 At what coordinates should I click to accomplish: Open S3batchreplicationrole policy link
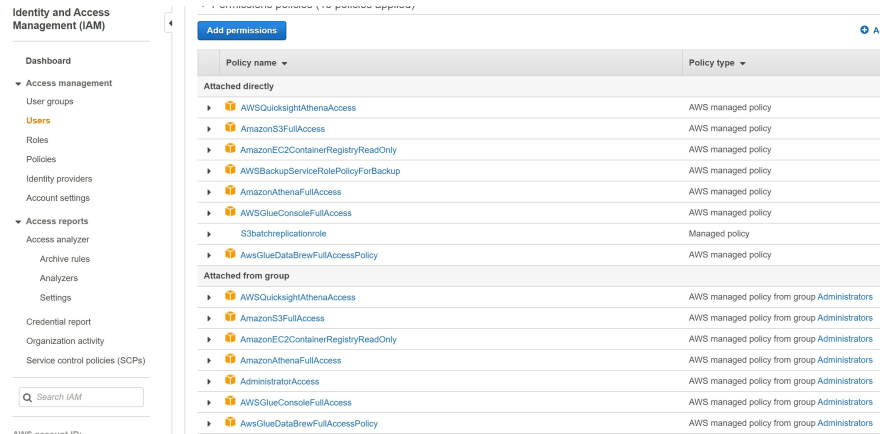coord(283,234)
